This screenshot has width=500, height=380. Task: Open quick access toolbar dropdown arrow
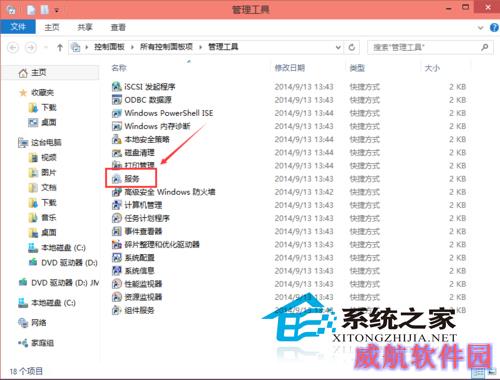click(x=57, y=11)
